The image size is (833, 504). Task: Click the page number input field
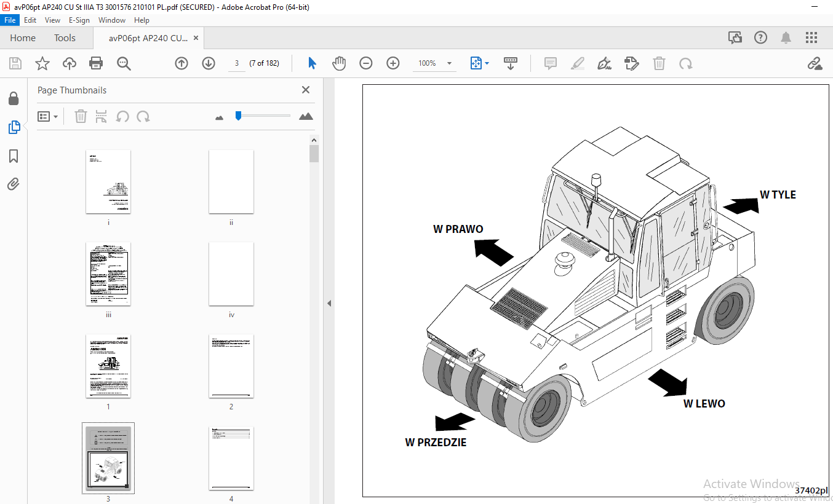237,63
